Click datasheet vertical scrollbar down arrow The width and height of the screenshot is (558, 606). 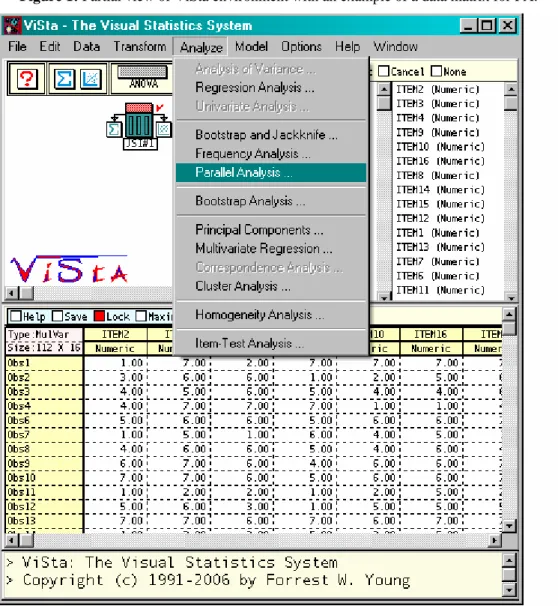point(509,526)
